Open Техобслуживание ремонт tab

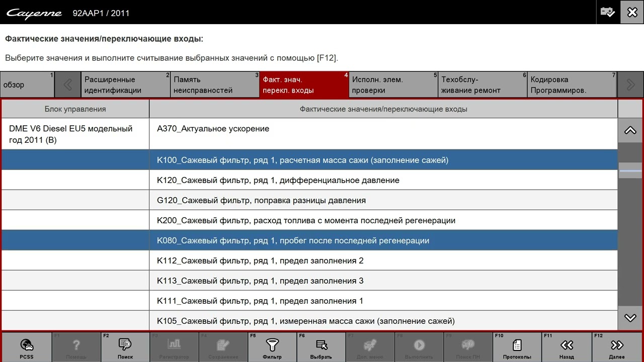click(x=482, y=84)
